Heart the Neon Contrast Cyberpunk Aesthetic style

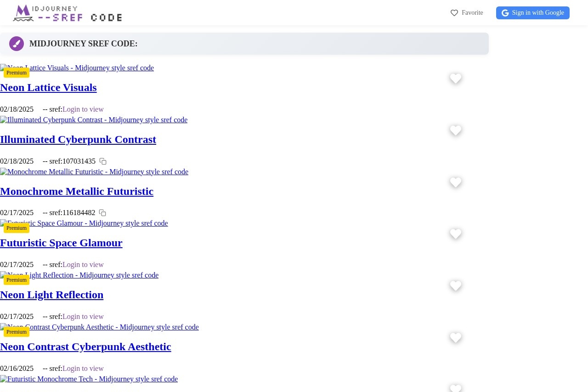456,338
